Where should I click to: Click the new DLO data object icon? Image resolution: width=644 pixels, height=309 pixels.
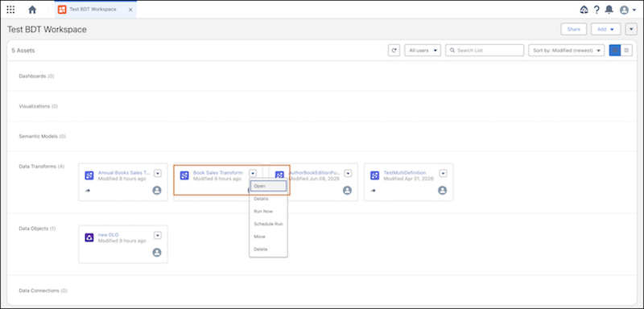89,237
